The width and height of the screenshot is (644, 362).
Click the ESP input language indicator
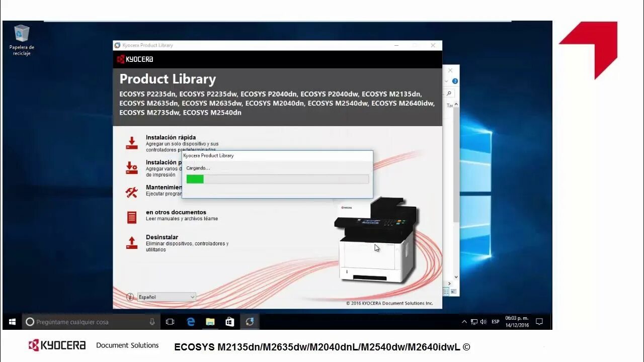(x=496, y=322)
